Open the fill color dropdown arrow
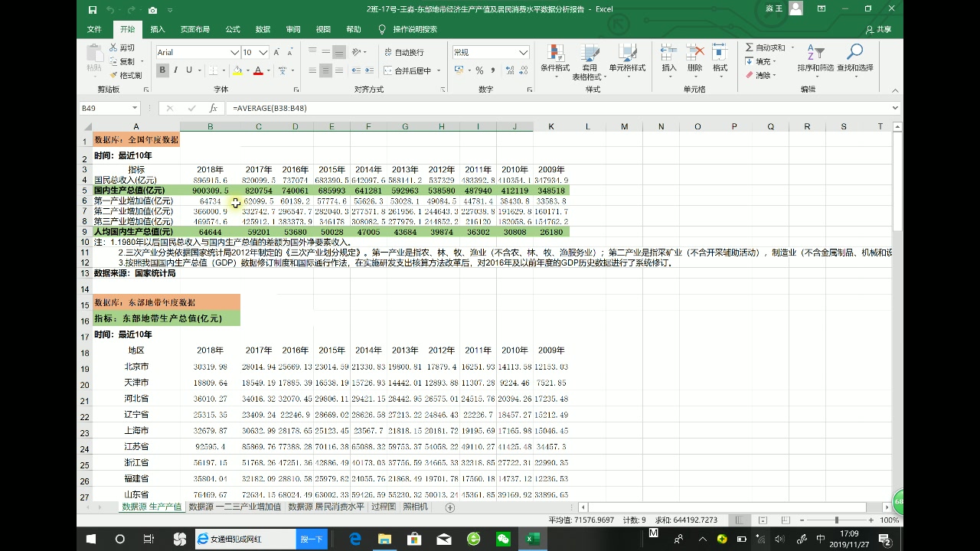Image resolution: width=980 pixels, height=551 pixels. coord(247,70)
